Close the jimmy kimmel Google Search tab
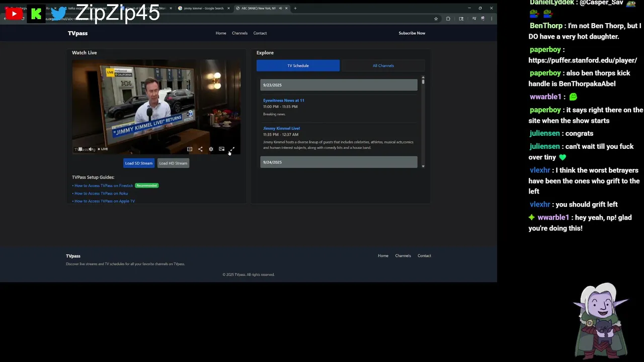 click(x=229, y=8)
